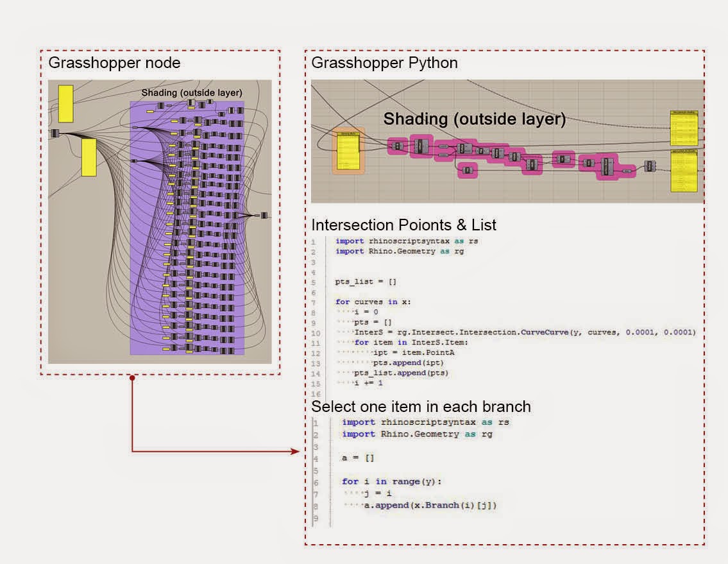
Task: Click the lower yellow output panel on the right
Action: (x=684, y=172)
